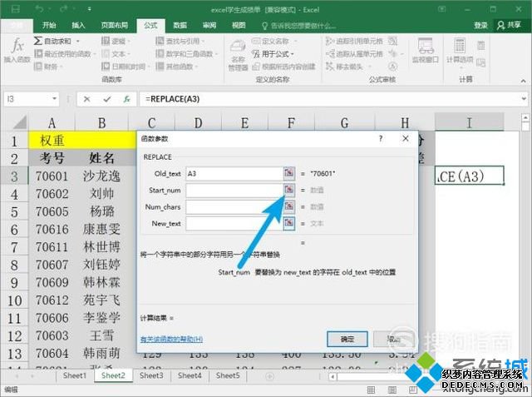
Task: Switch to the Home (开始) tab
Action: tap(49, 25)
